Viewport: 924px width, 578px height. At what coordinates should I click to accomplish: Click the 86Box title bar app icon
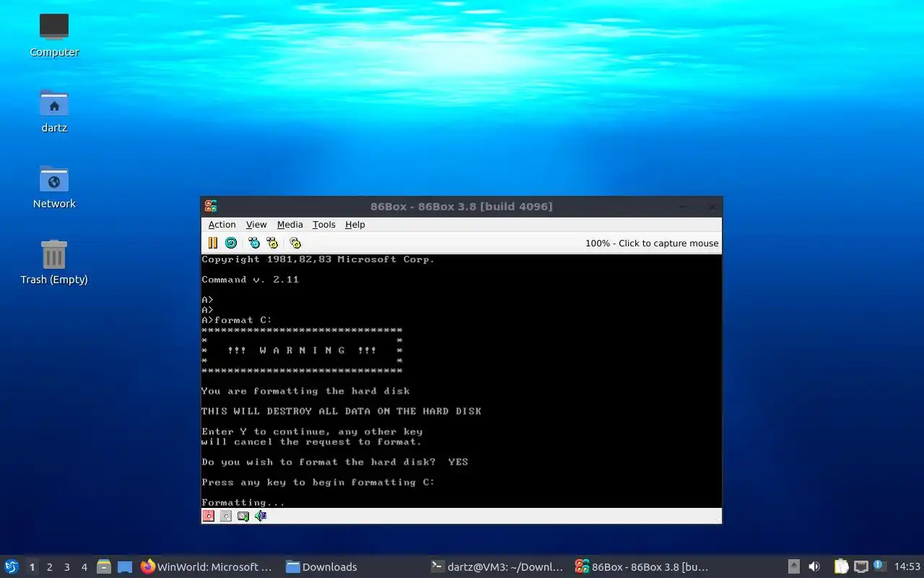[211, 207]
